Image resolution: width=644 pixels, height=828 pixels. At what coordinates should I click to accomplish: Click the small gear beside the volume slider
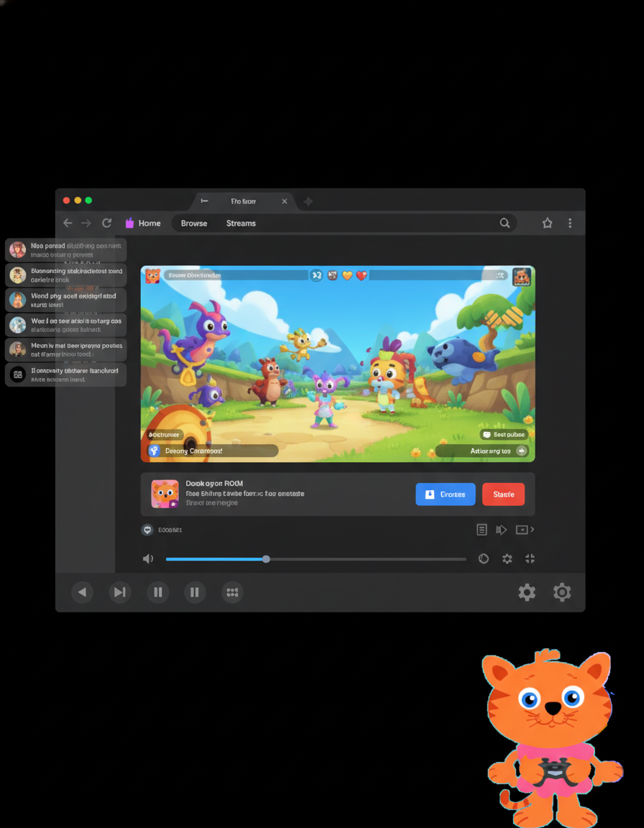tap(507, 558)
